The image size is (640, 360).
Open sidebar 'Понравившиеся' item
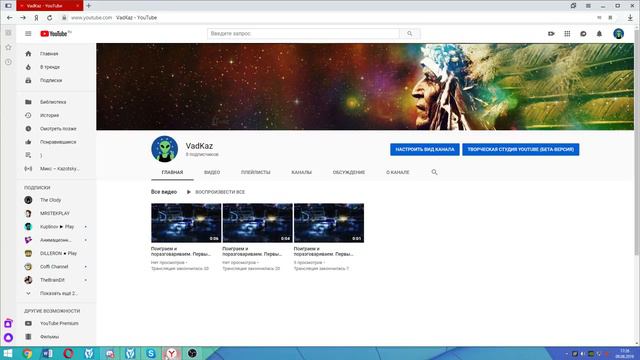tap(56, 142)
